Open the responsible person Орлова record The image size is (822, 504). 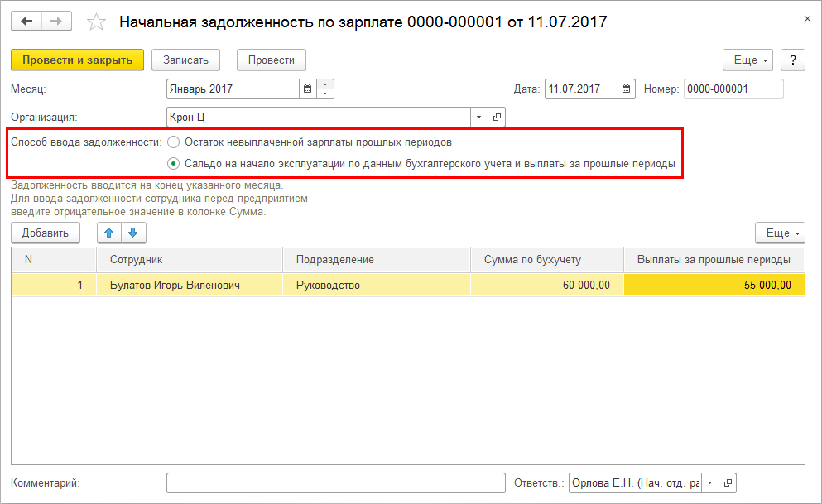(728, 483)
